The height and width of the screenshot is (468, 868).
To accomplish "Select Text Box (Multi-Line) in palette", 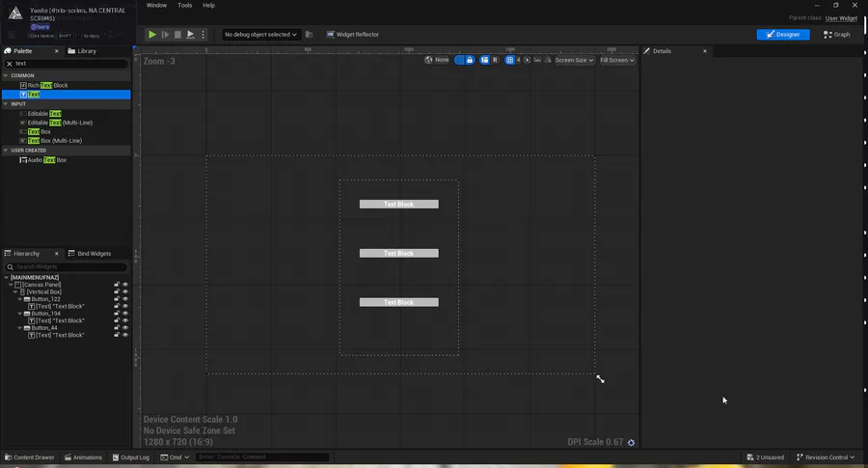I will coord(51,141).
